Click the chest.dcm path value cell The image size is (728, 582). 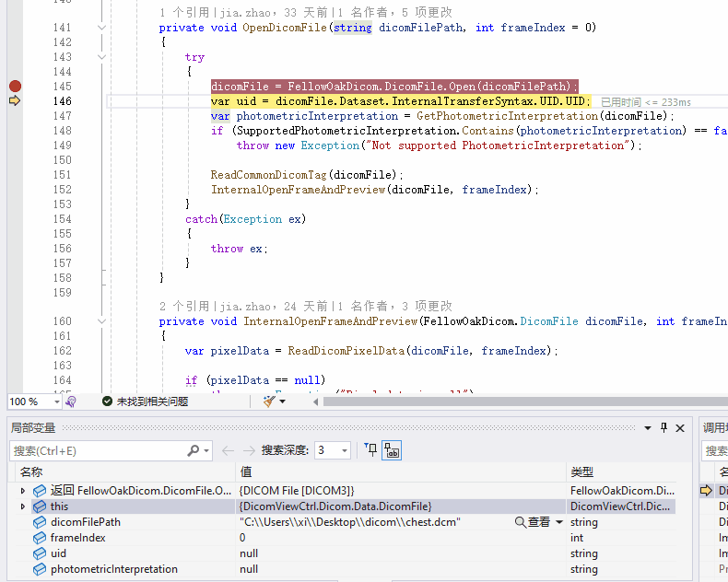(x=350, y=522)
